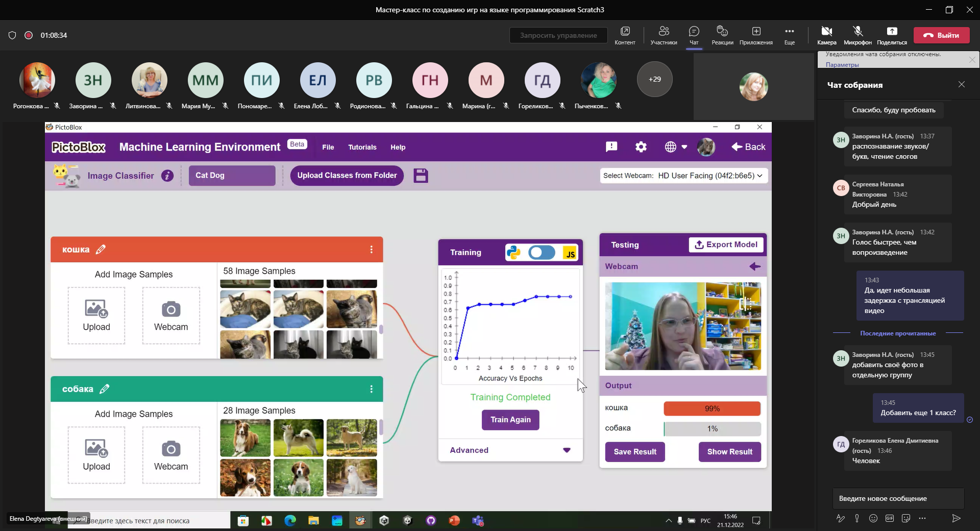Screen dimensions: 980x531
Task: Open the Select Webcam dropdown
Action: coord(684,176)
